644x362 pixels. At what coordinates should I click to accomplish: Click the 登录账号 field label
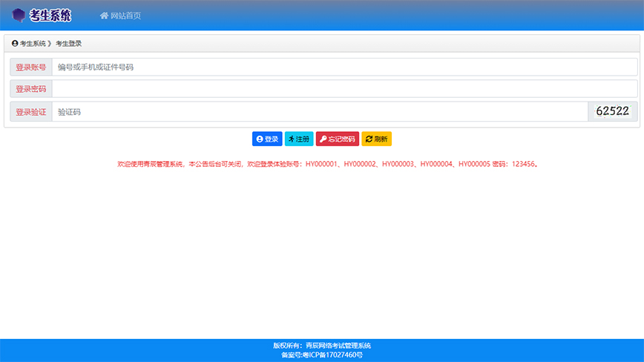click(31, 68)
